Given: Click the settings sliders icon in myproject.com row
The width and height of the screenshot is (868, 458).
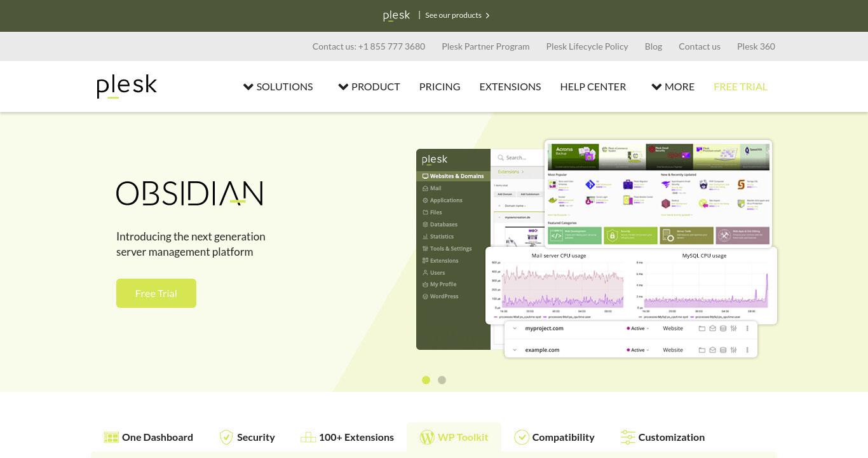Looking at the screenshot, I should pyautogui.click(x=733, y=329).
